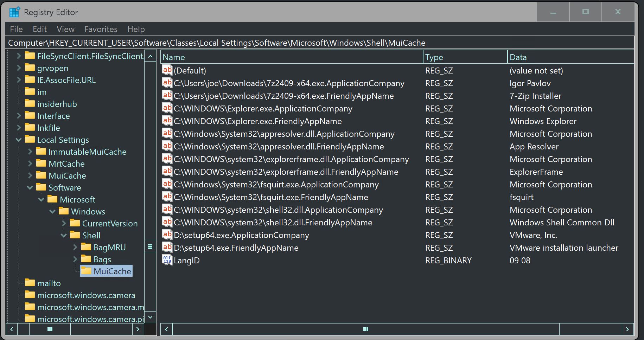Click the folder icon of the CurrentVersion key
The height and width of the screenshot is (340, 644).
point(75,223)
